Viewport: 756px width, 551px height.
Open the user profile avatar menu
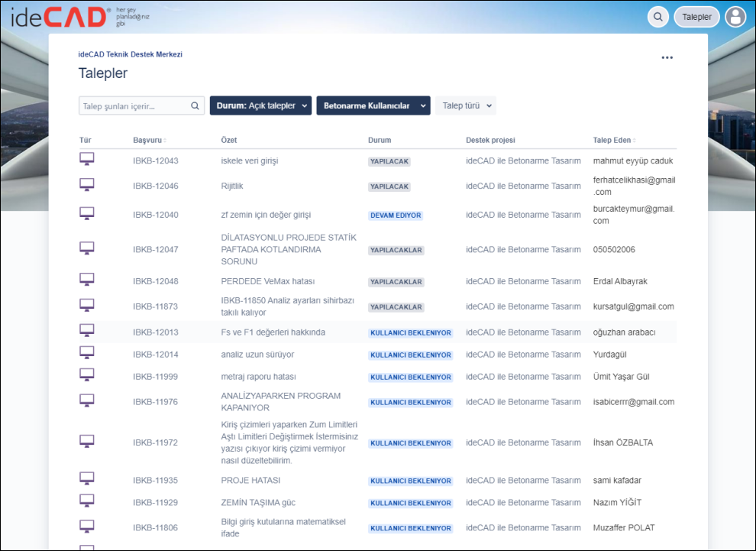(x=735, y=17)
